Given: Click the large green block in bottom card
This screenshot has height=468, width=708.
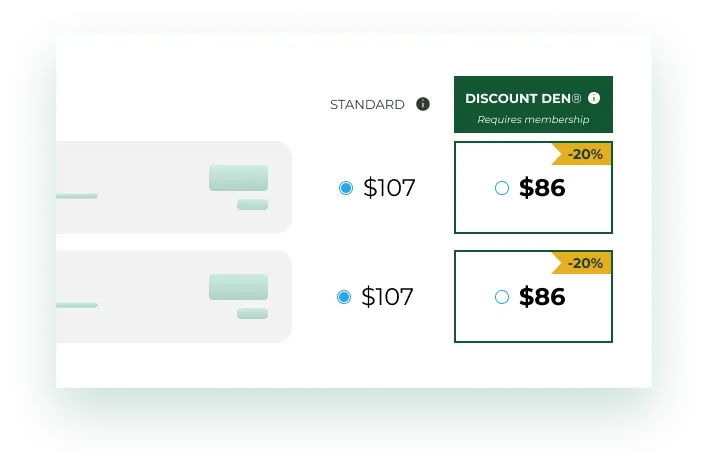Looking at the screenshot, I should tap(238, 287).
